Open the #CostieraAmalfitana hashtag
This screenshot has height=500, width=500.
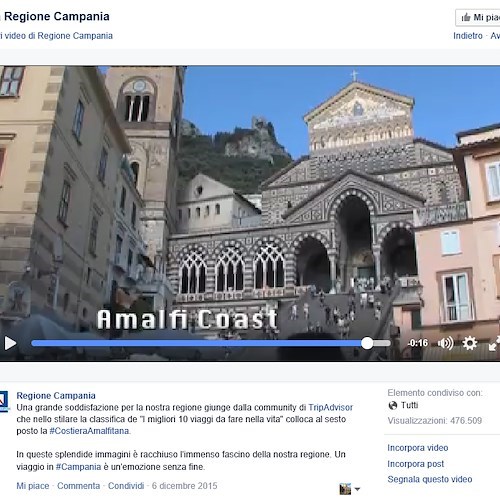89,431
